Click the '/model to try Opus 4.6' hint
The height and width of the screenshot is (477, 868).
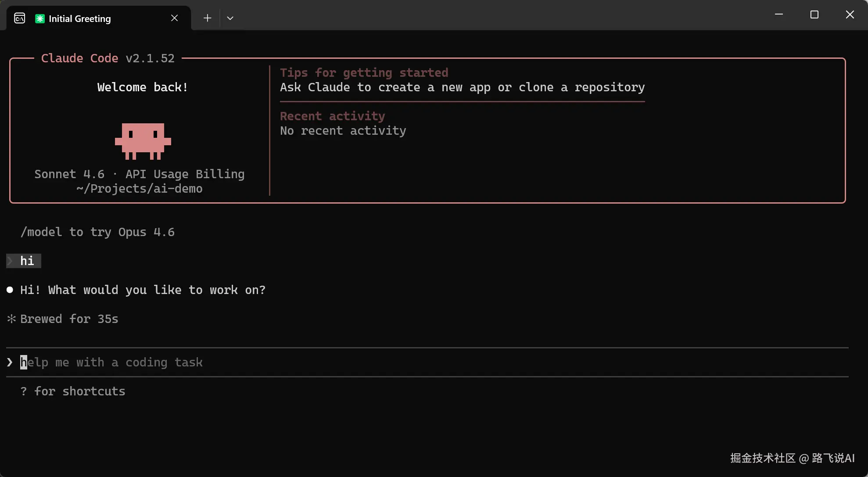(x=97, y=232)
